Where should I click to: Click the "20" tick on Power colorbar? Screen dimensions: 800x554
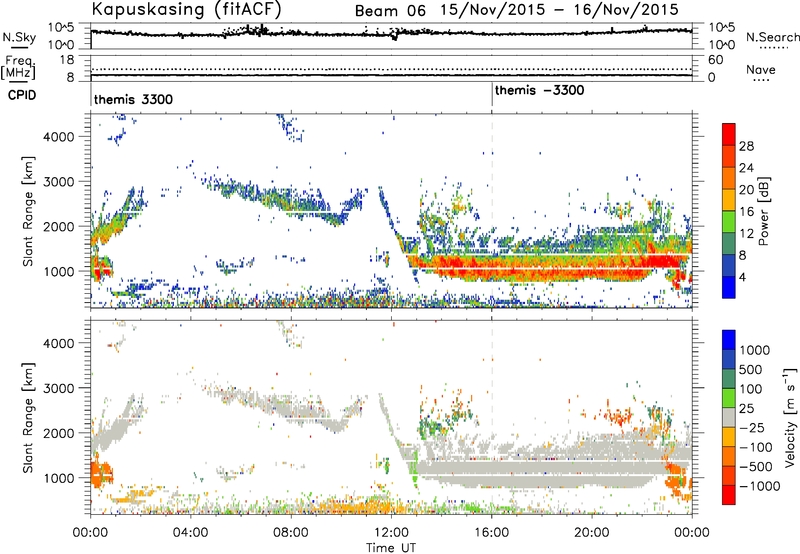pyautogui.click(x=746, y=190)
